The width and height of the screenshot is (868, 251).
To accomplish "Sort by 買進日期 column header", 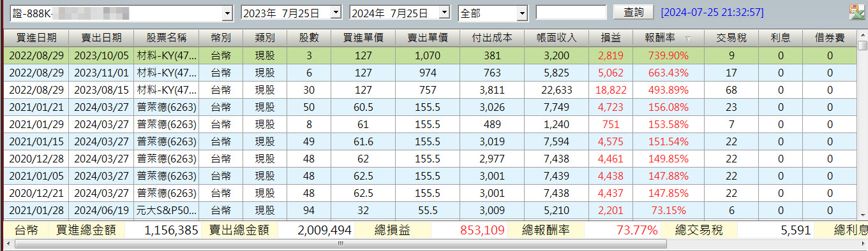I will point(36,38).
